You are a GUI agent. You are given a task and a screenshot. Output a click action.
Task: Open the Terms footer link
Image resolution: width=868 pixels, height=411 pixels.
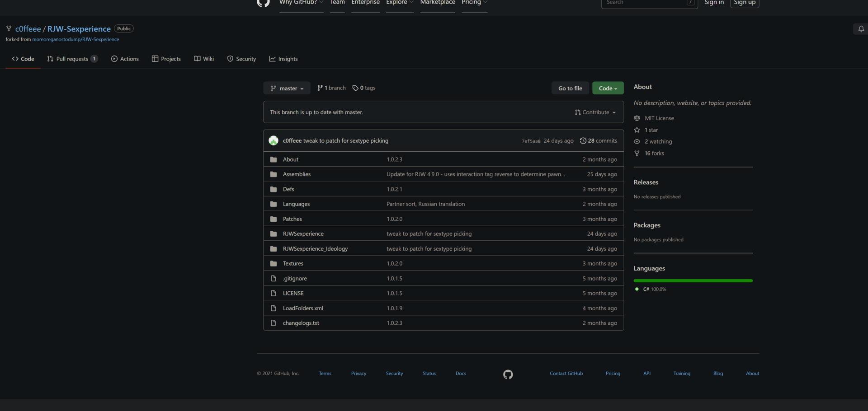coord(325,374)
